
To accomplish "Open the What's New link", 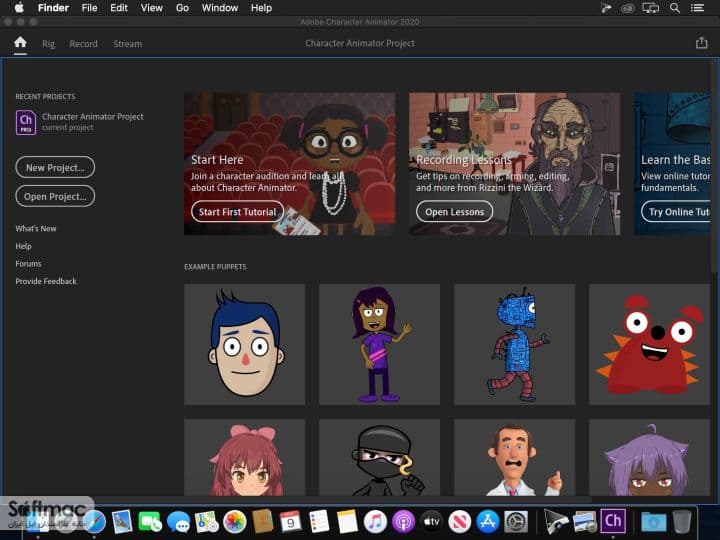I will (x=36, y=228).
